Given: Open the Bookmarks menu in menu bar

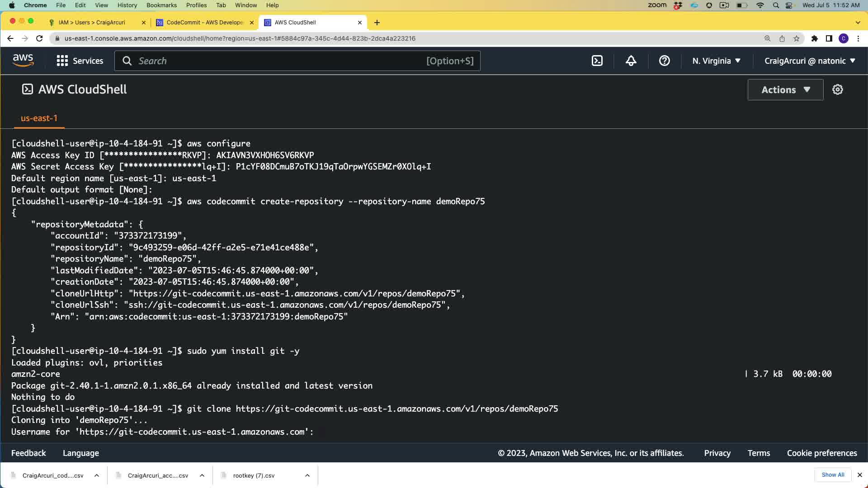Looking at the screenshot, I should click(161, 5).
